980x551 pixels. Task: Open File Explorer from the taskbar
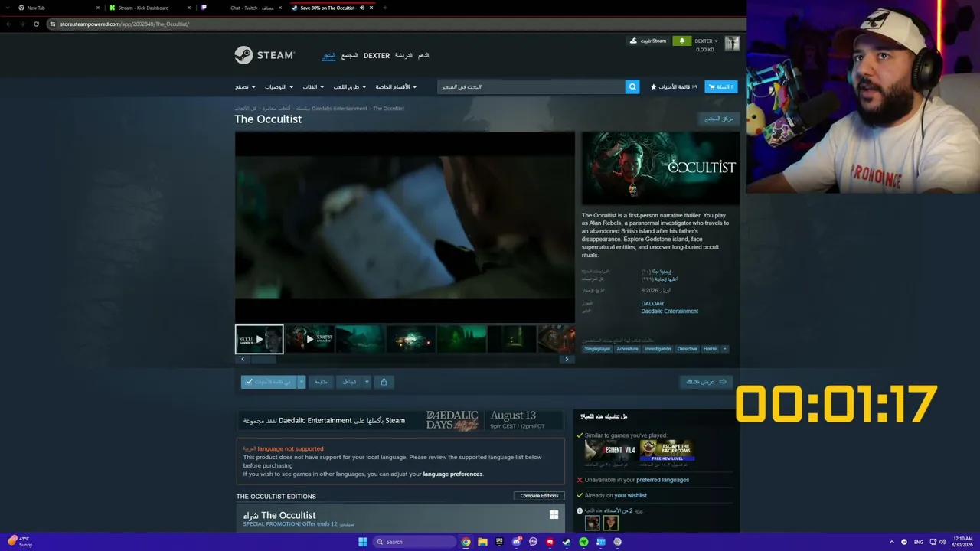pos(482,542)
